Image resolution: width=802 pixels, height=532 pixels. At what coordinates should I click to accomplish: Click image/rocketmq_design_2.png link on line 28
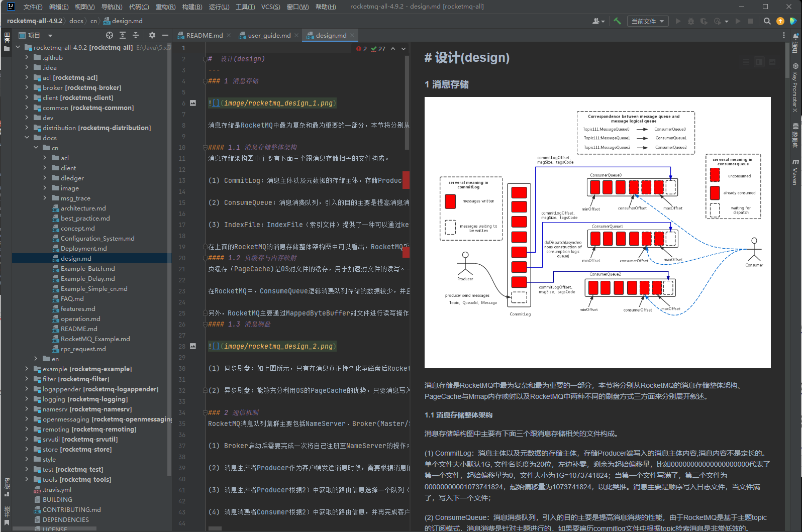click(278, 346)
